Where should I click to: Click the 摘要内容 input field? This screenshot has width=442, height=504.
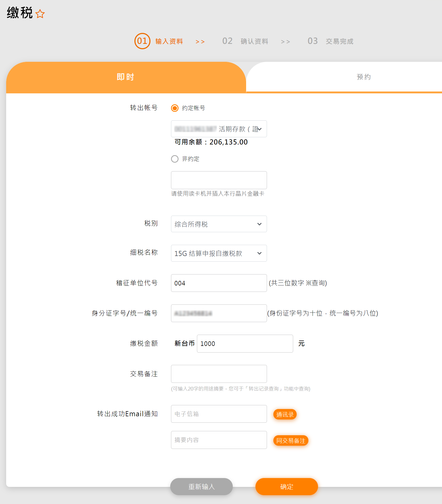point(219,440)
